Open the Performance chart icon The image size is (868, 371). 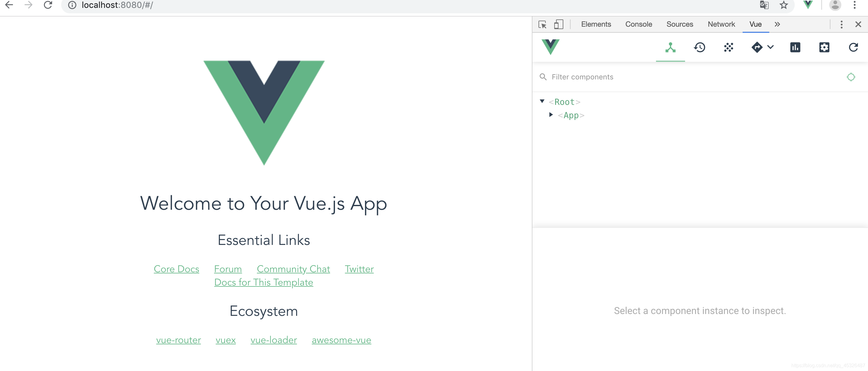coord(795,47)
